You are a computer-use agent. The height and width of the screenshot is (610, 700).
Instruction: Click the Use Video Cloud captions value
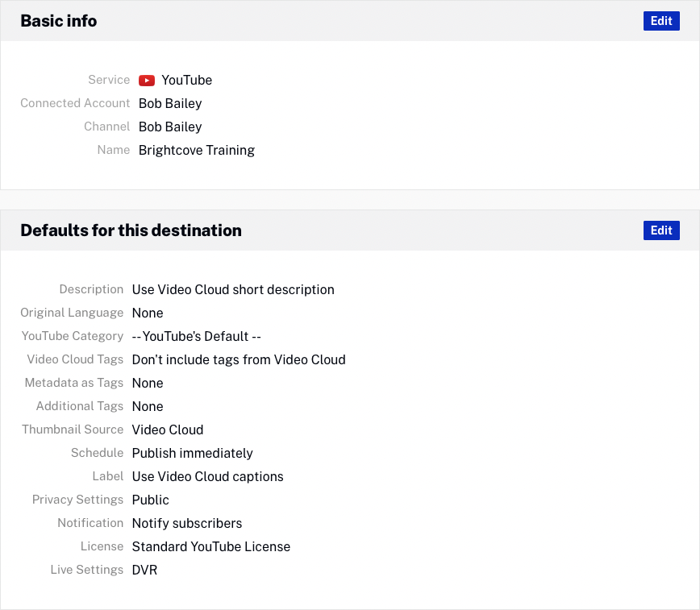(x=208, y=476)
